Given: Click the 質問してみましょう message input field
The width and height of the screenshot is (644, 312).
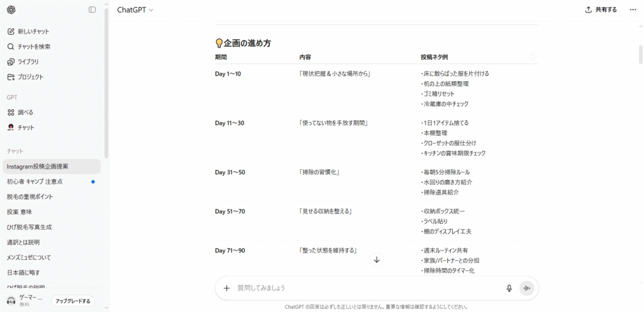Looking at the screenshot, I should (365, 288).
